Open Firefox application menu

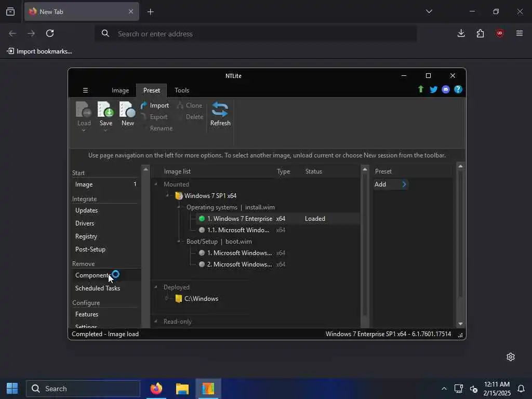click(x=519, y=33)
